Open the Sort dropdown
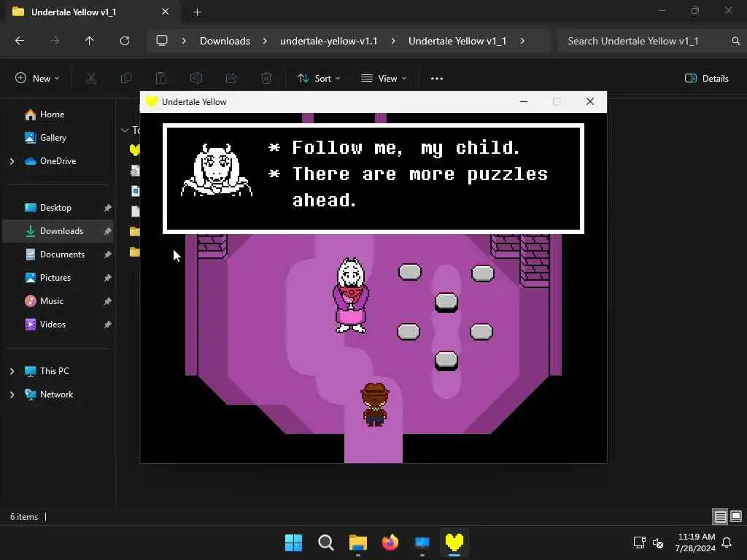 click(x=320, y=78)
